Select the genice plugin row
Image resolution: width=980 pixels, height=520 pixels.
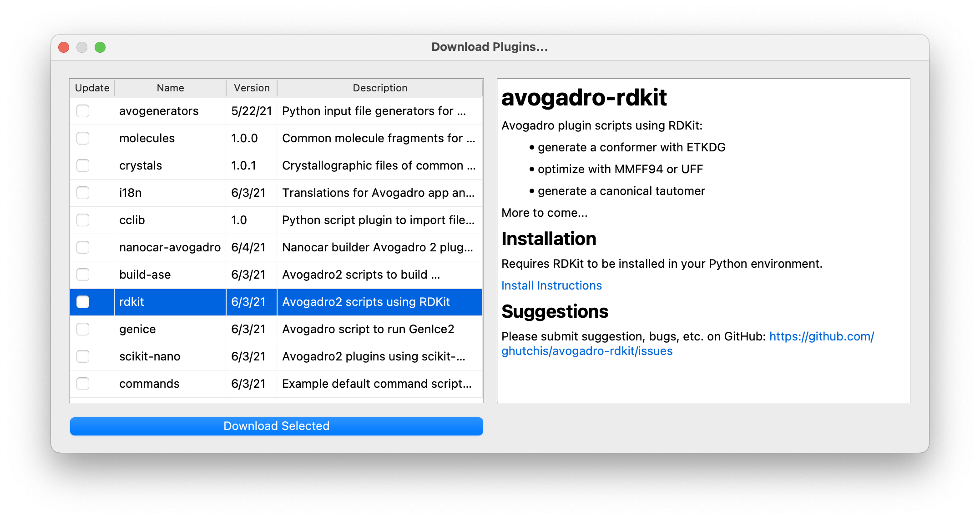137,329
